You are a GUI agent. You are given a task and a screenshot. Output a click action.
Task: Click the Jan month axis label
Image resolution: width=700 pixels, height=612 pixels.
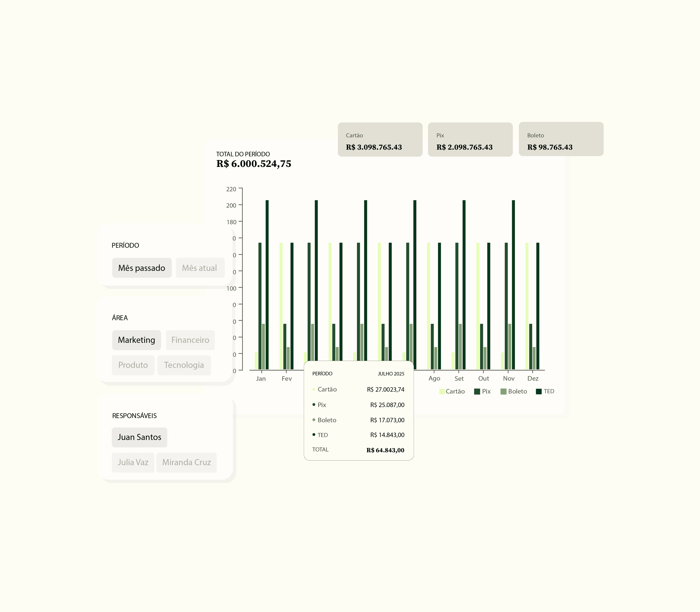point(261,378)
